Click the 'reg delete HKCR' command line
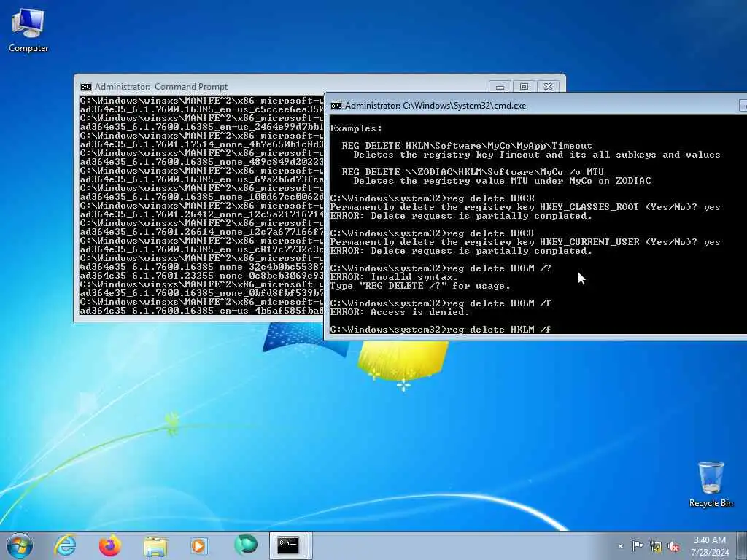This screenshot has height=560, width=747. tap(432, 198)
